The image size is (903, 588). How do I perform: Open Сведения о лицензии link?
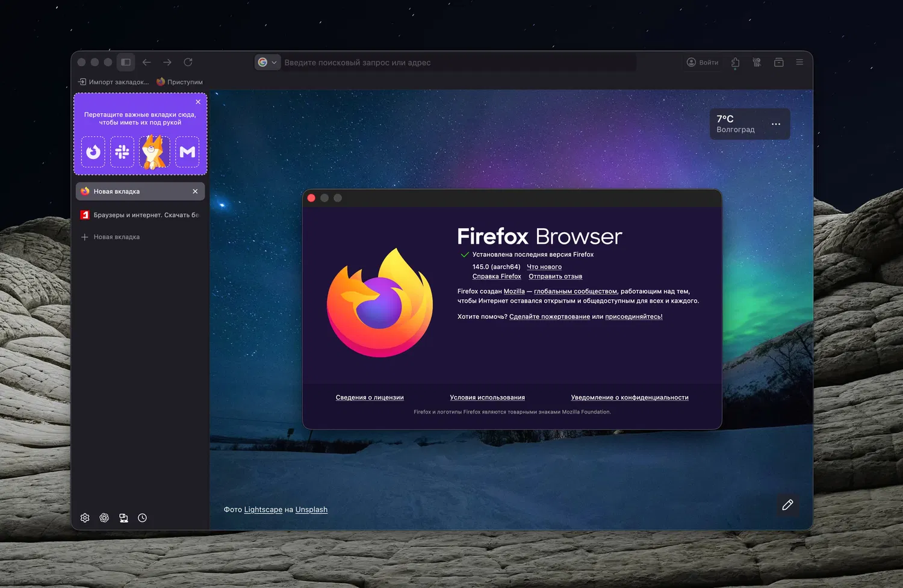[370, 397]
